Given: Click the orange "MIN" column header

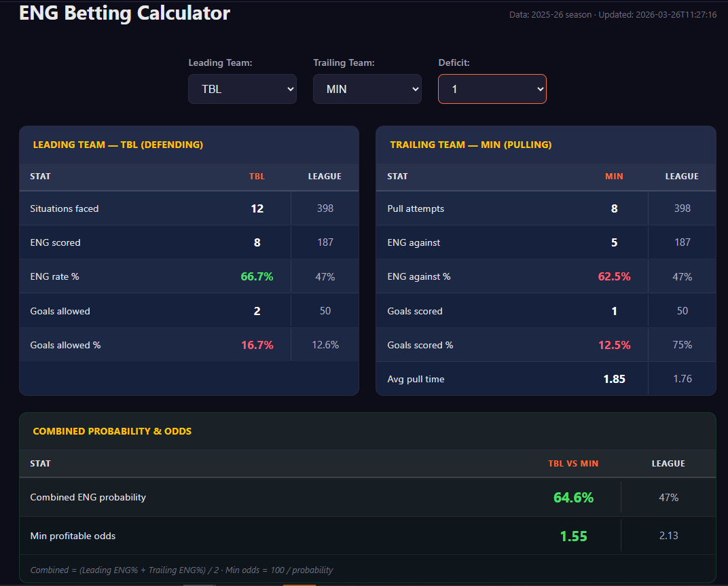Looking at the screenshot, I should click(614, 177).
